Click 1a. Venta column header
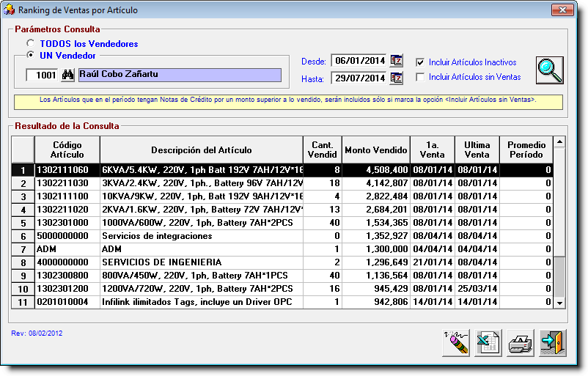The width and height of the screenshot is (588, 376). pos(433,150)
